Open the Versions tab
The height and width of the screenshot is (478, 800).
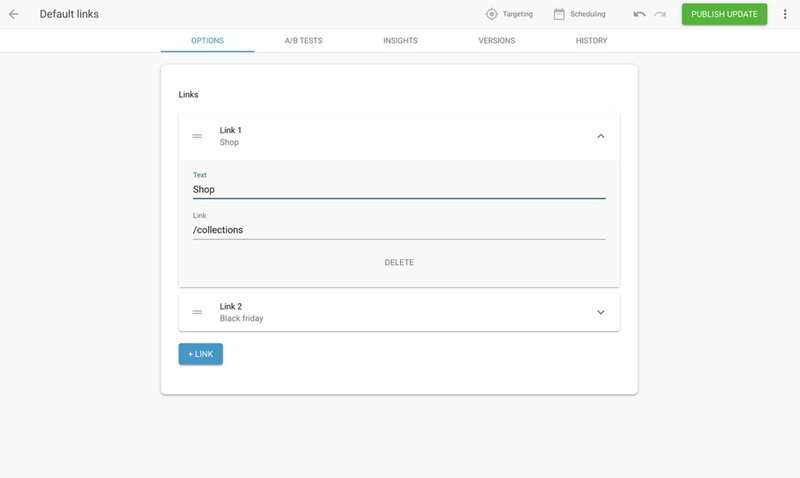496,41
